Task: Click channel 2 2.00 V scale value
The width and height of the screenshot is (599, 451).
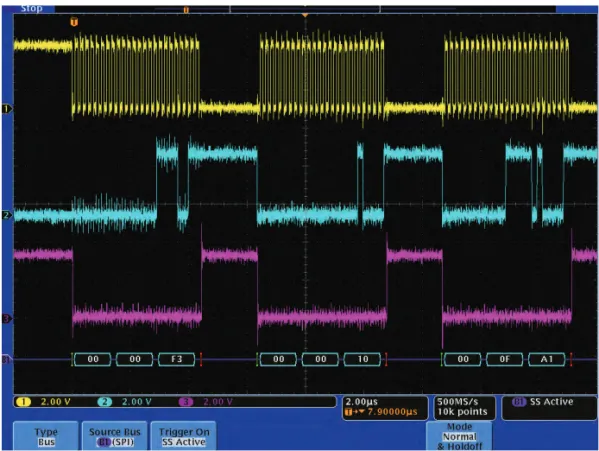Action: pos(136,402)
